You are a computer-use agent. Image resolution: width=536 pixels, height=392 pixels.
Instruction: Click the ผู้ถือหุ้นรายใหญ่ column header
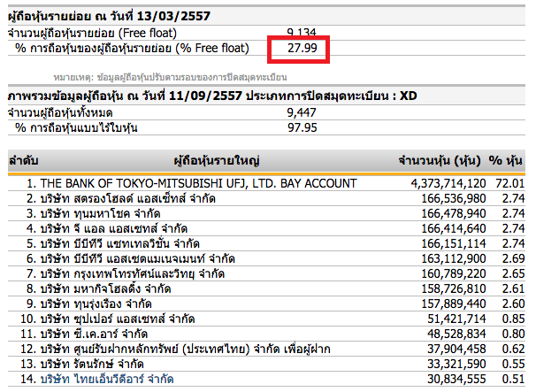click(x=217, y=160)
